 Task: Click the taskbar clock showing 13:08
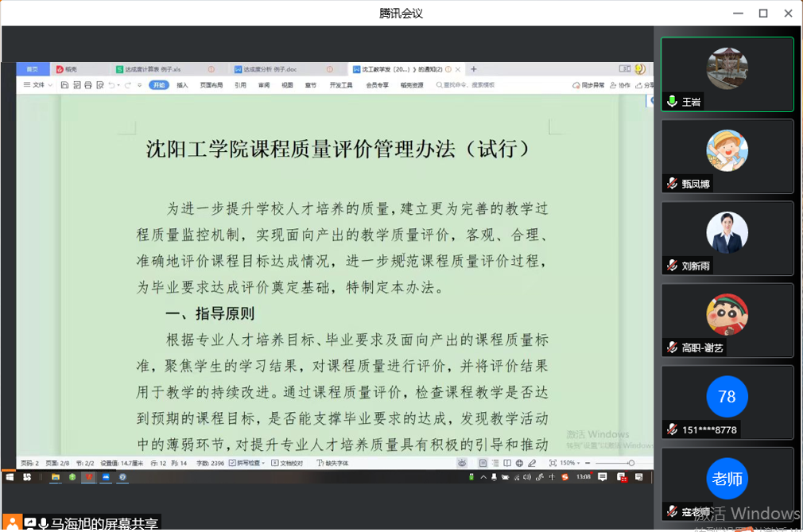click(x=584, y=476)
